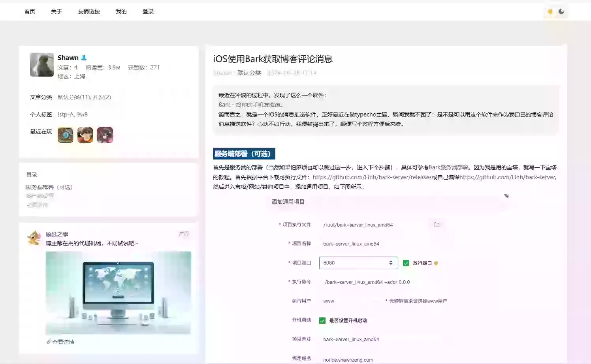Image resolution: width=591 pixels, height=364 pixels.
Task: Uncheck the 放行端口 checkbox
Action: [x=406, y=263]
